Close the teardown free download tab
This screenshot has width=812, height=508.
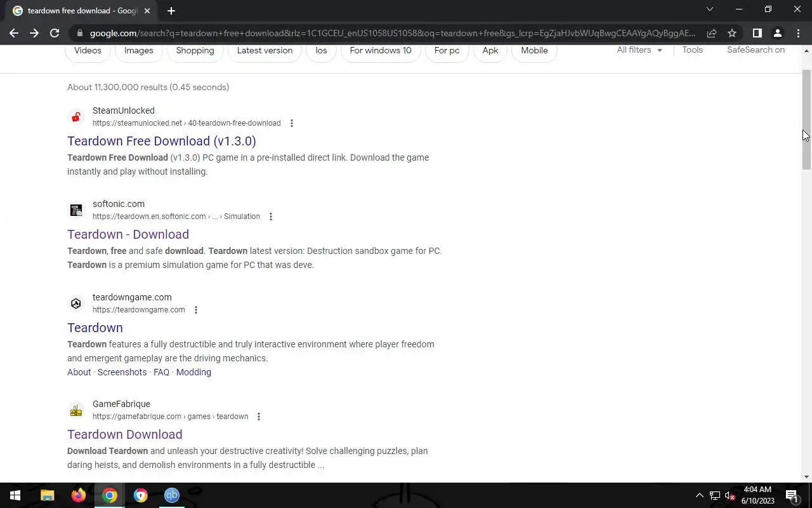pos(148,11)
